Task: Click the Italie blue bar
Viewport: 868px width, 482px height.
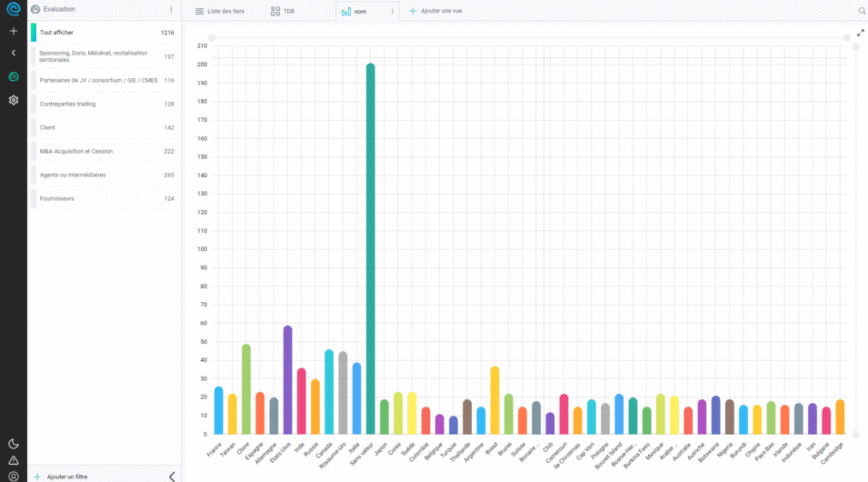Action: pyautogui.click(x=357, y=398)
